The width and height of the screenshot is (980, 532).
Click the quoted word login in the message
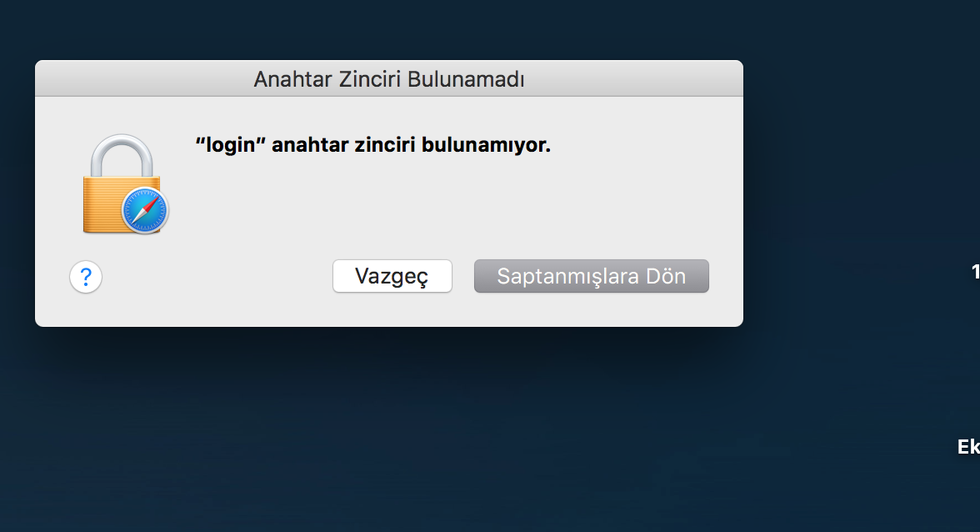tap(231, 145)
